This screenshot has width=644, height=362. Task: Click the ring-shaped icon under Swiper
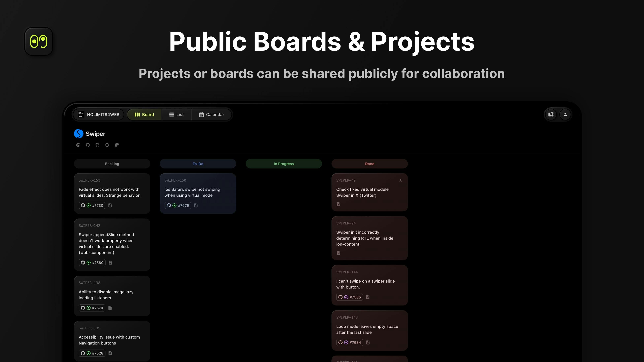click(x=107, y=145)
